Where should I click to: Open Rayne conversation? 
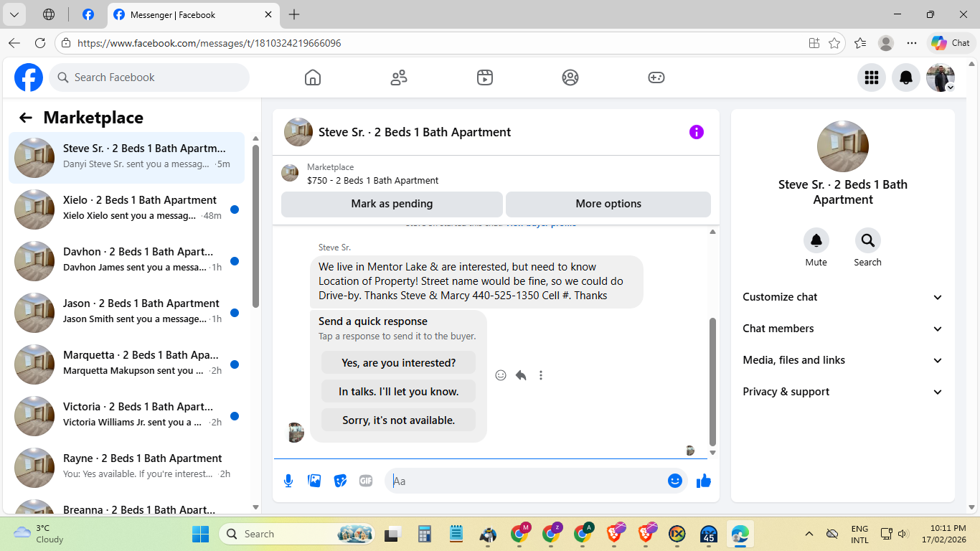(126, 468)
